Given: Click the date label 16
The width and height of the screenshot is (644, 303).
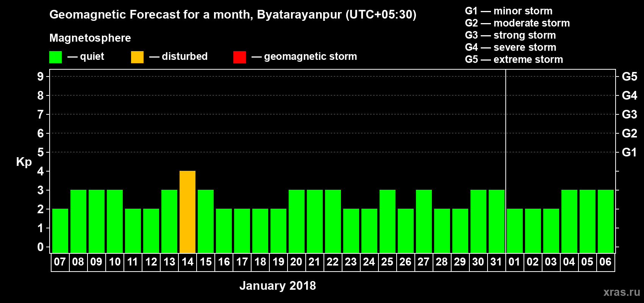Looking at the screenshot, I should click(x=224, y=262).
